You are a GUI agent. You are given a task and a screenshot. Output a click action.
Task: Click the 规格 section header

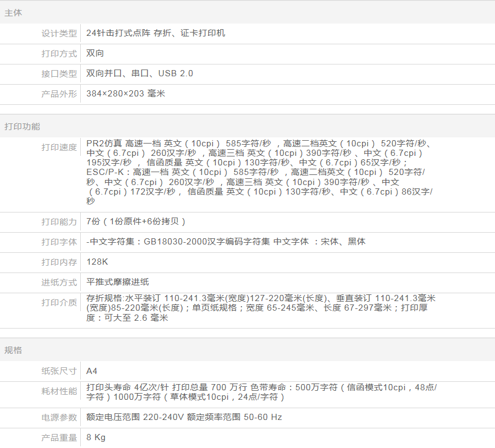(x=13, y=350)
